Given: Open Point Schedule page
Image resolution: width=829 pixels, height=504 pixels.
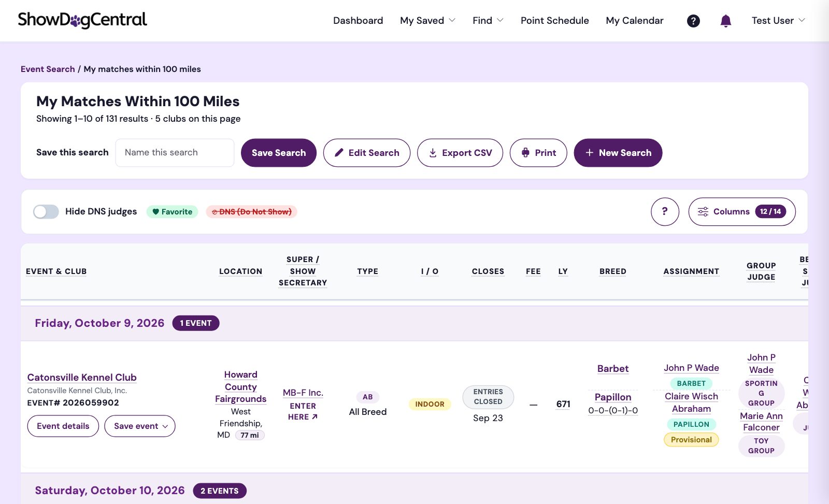Looking at the screenshot, I should tap(554, 21).
